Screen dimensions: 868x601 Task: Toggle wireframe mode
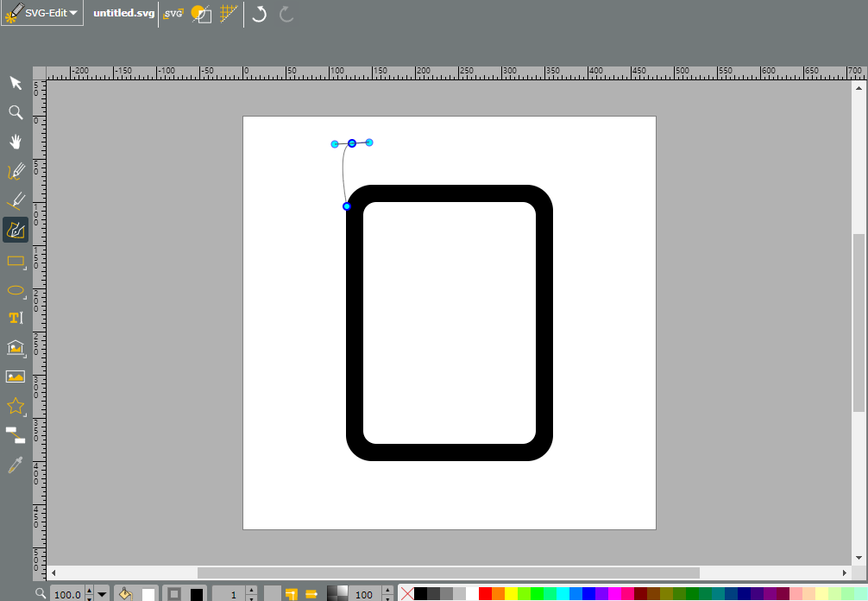[x=201, y=14]
